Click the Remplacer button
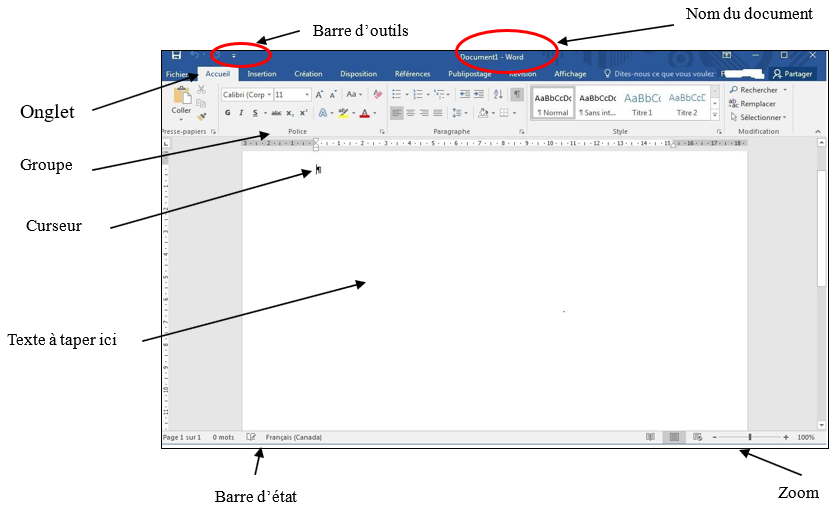 point(757,104)
